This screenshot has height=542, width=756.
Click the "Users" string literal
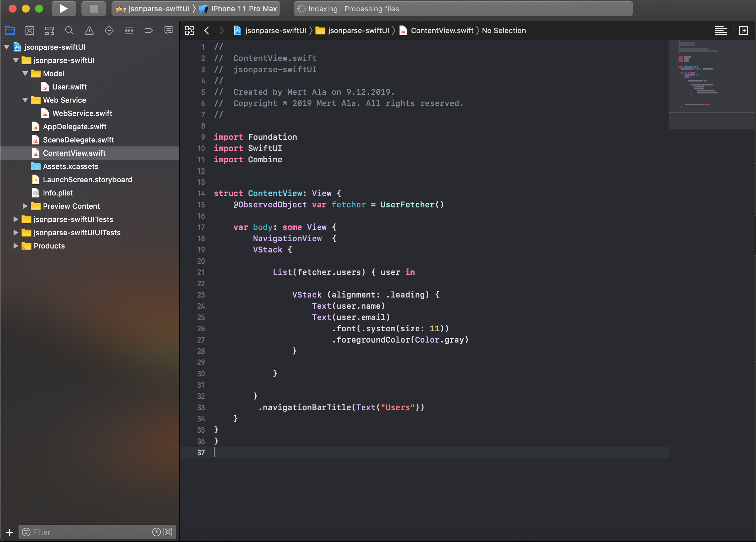(x=398, y=407)
